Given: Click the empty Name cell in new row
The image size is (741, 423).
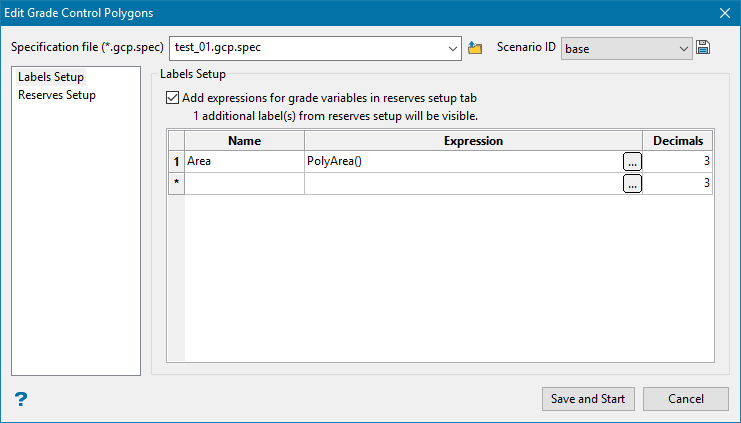Looking at the screenshot, I should click(x=244, y=183).
